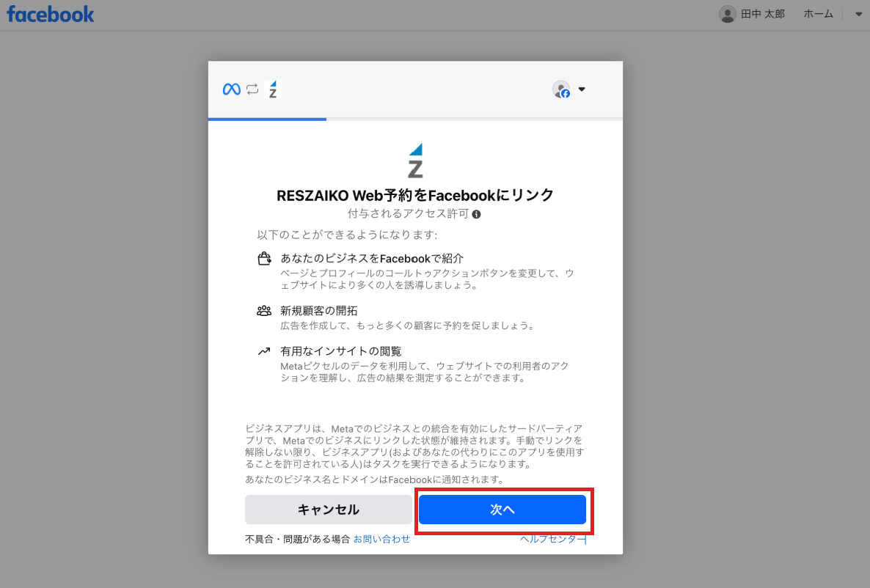870x588 pixels.
Task: Click the small RESZAIKO Z logo in the dialog header
Action: pos(273,89)
